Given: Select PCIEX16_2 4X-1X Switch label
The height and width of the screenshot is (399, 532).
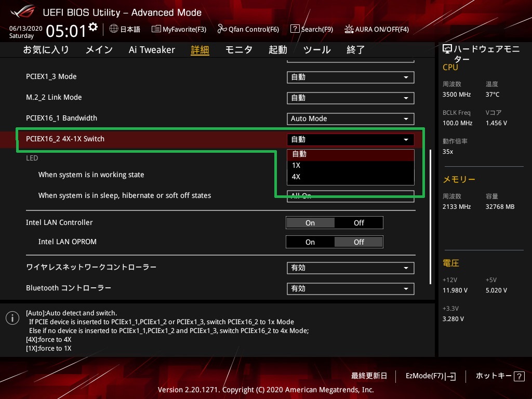Looking at the screenshot, I should [65, 139].
